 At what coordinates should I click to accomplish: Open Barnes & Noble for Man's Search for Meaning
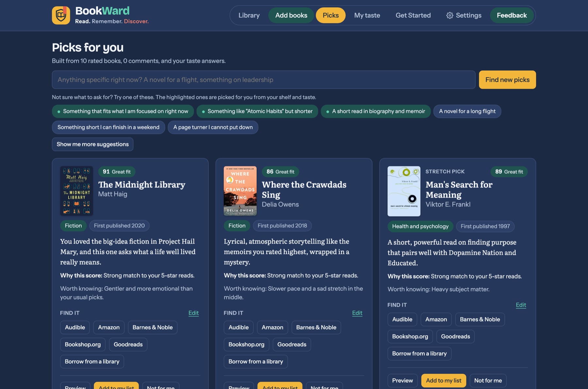[480, 319]
